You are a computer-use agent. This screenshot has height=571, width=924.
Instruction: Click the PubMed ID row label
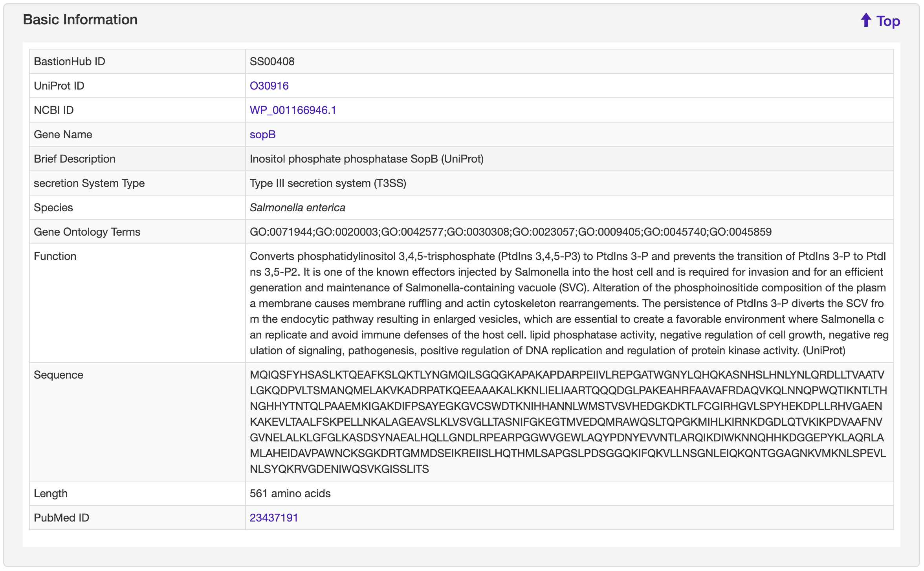pos(61,518)
